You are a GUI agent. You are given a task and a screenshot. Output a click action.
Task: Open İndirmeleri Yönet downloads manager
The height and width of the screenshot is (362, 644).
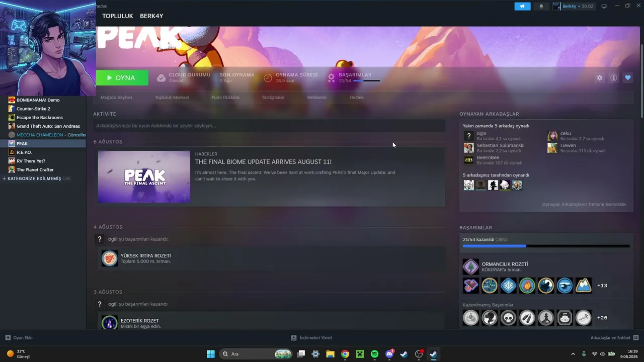pyautogui.click(x=311, y=338)
